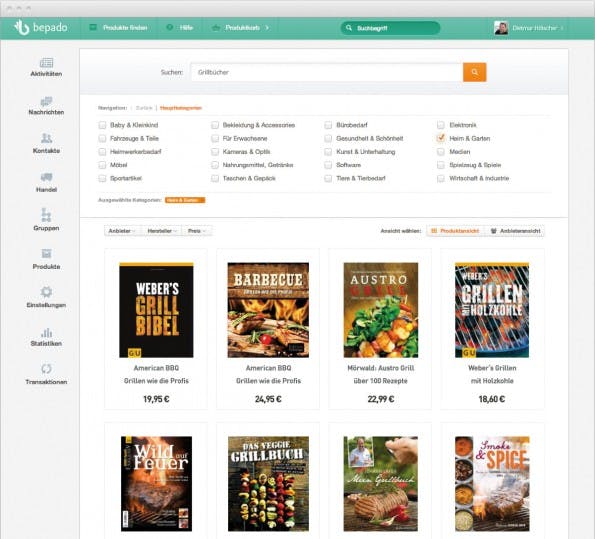Viewport: 595px width, 539px height.
Task: Switch to Anbieteransicht view
Action: (x=515, y=231)
